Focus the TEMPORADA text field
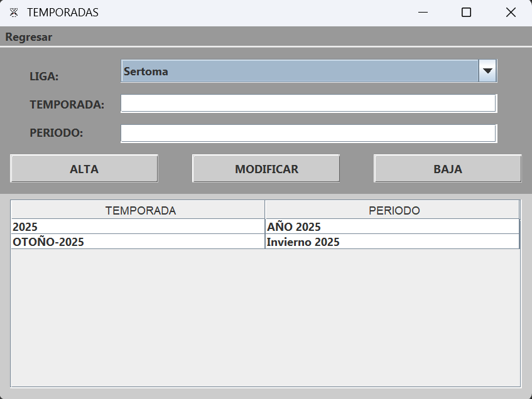Viewport: 532px width, 399px height. (308, 104)
